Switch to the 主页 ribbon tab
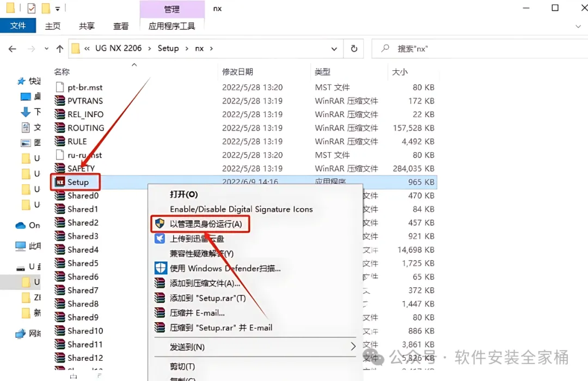The width and height of the screenshot is (588, 381). pyautogui.click(x=52, y=26)
